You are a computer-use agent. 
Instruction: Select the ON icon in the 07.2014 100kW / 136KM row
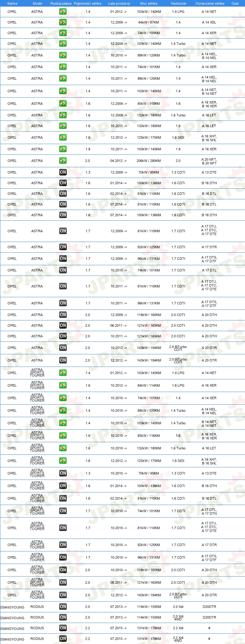coord(63,215)
